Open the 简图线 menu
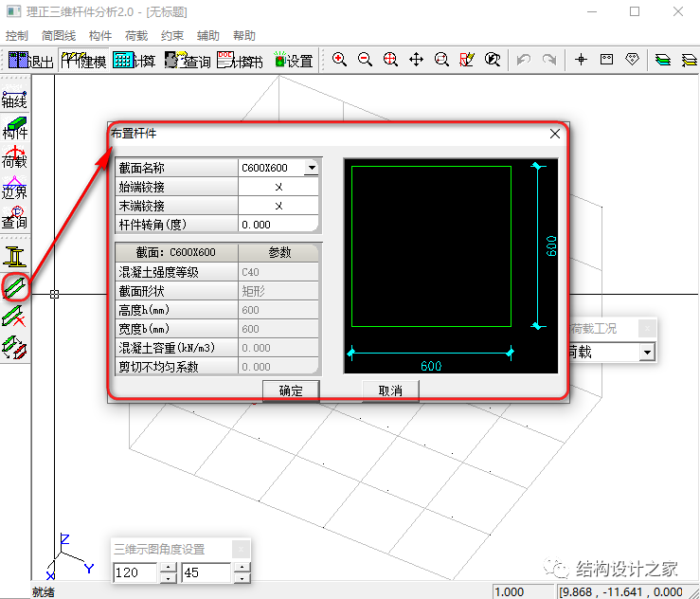 (x=59, y=36)
